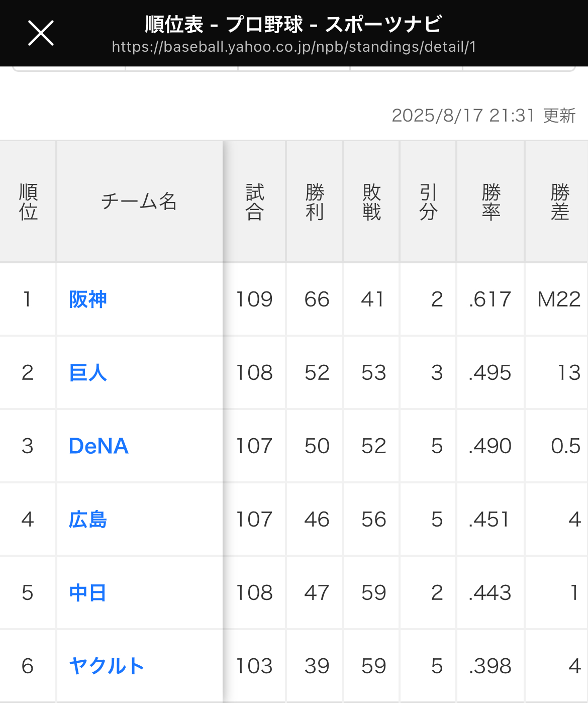This screenshot has height=714, width=588.
Task: Close the in-app browser with X
Action: coord(41,33)
